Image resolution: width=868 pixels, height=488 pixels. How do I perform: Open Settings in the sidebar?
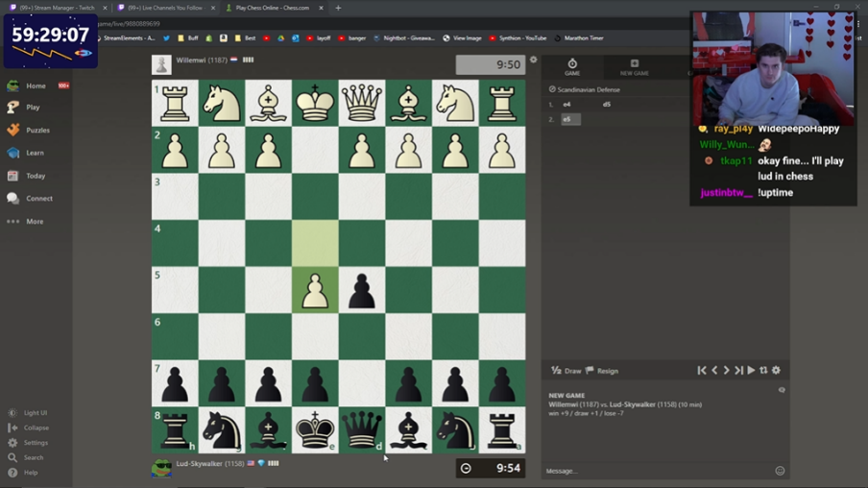point(30,443)
